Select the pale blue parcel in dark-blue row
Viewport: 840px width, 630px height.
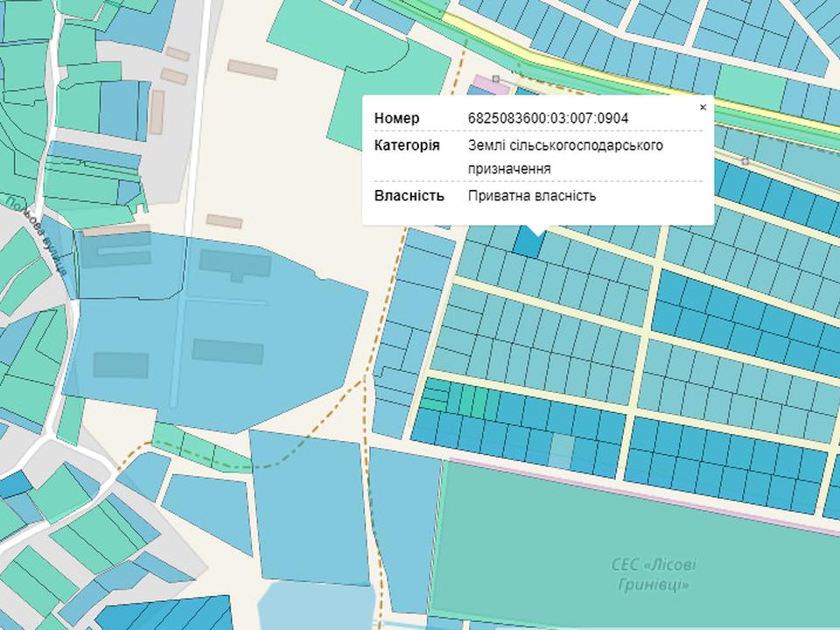[562, 450]
